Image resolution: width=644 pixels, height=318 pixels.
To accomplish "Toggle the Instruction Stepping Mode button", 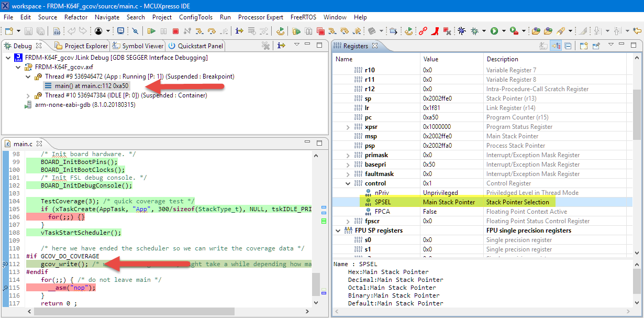I will pos(239,31).
